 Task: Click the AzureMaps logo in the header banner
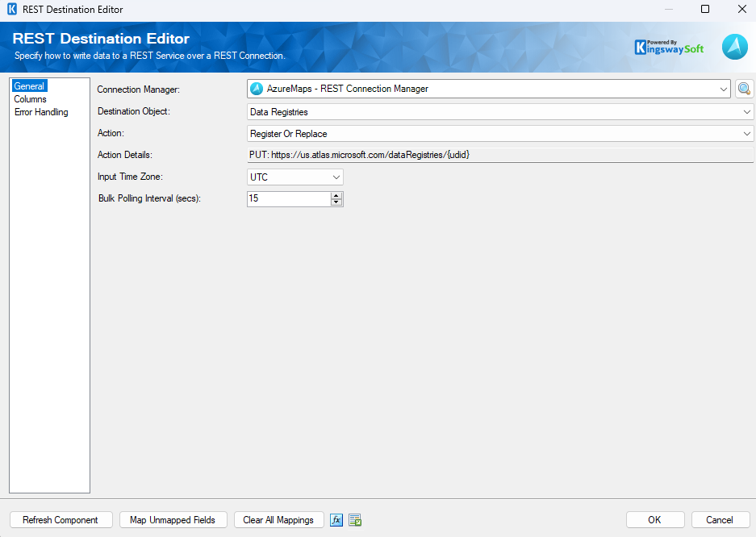pos(735,48)
